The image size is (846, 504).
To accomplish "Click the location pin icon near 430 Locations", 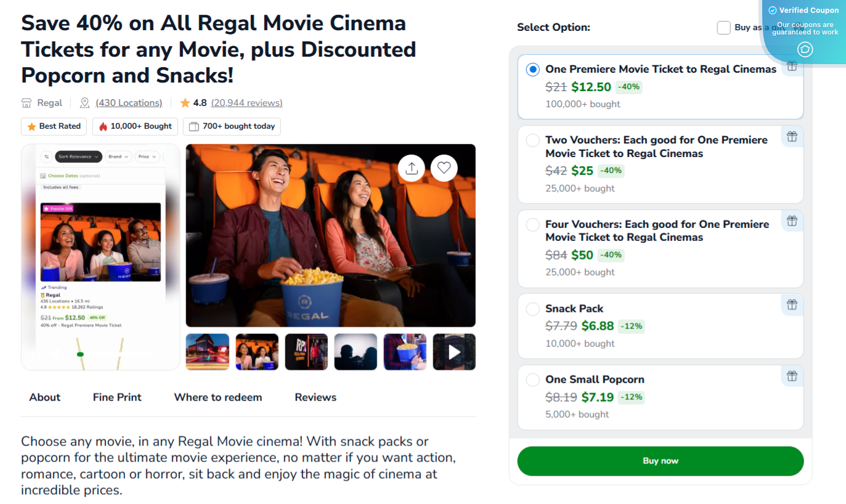I will [83, 102].
